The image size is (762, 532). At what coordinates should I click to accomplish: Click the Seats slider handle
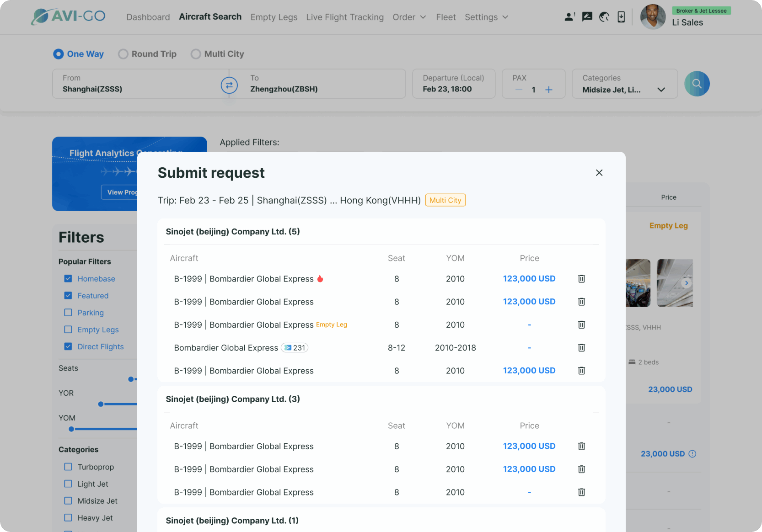[131, 379]
